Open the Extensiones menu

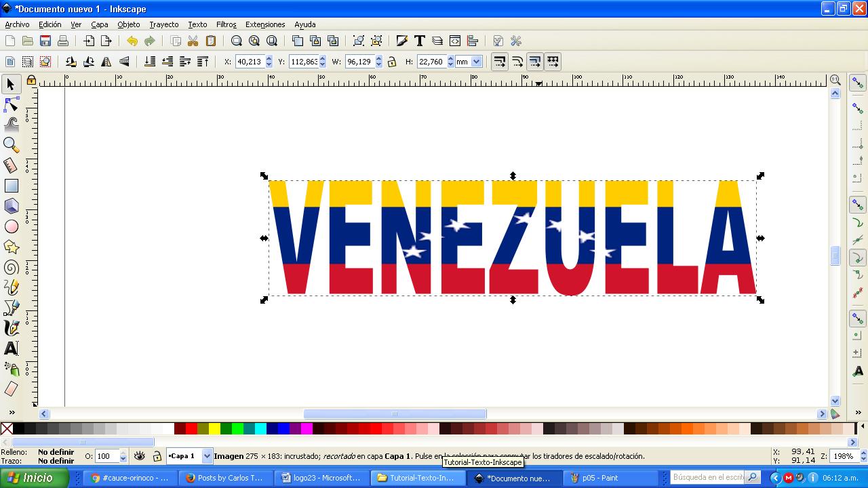click(x=265, y=24)
